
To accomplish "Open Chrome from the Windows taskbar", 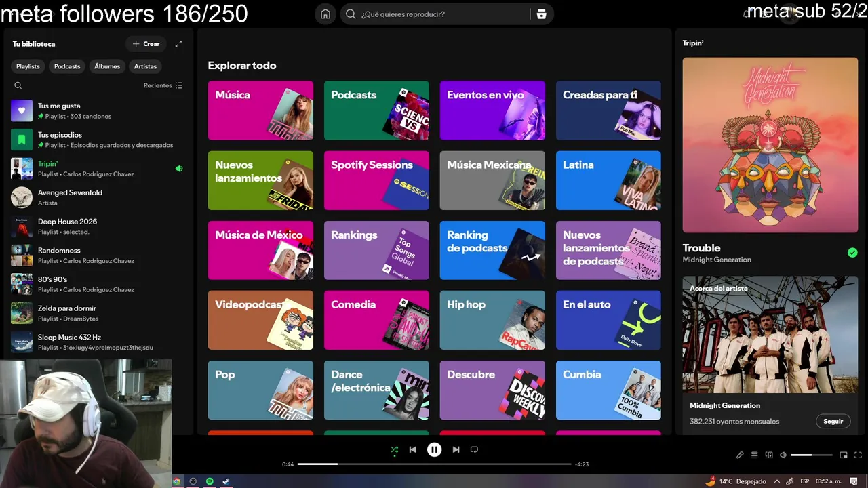I will pos(177,481).
